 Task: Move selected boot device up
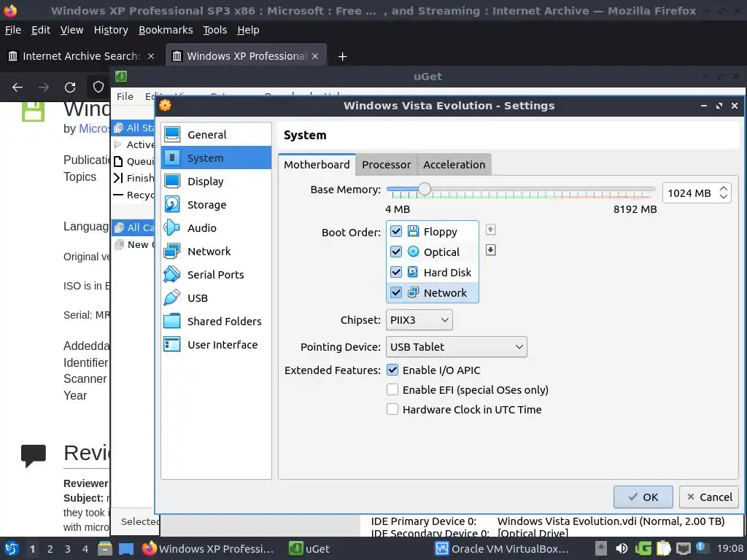tap(490, 230)
